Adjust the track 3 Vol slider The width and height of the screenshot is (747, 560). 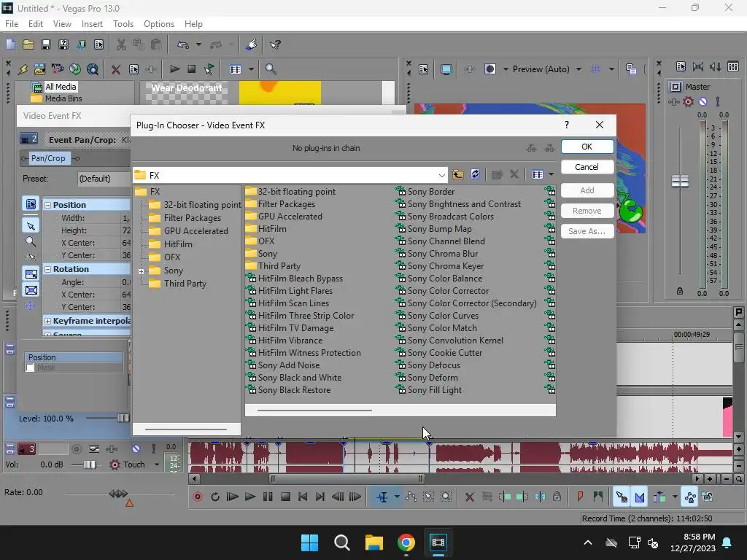[x=89, y=464]
